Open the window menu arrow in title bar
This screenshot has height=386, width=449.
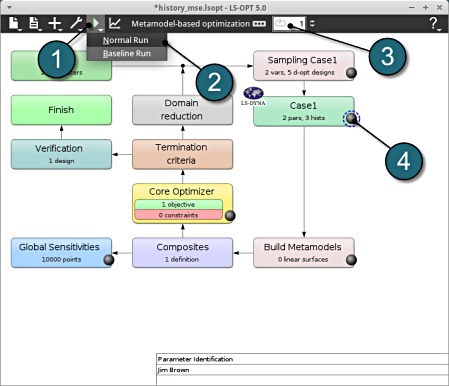point(9,7)
